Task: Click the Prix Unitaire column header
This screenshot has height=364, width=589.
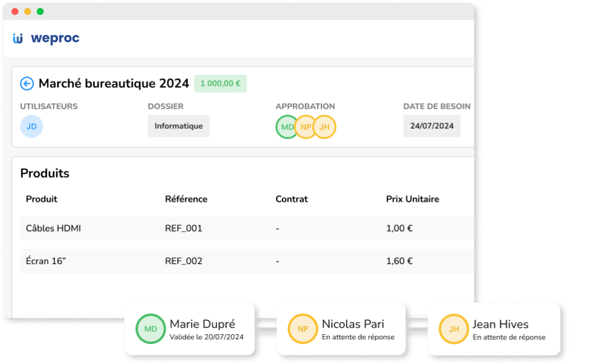Action: pyautogui.click(x=412, y=199)
